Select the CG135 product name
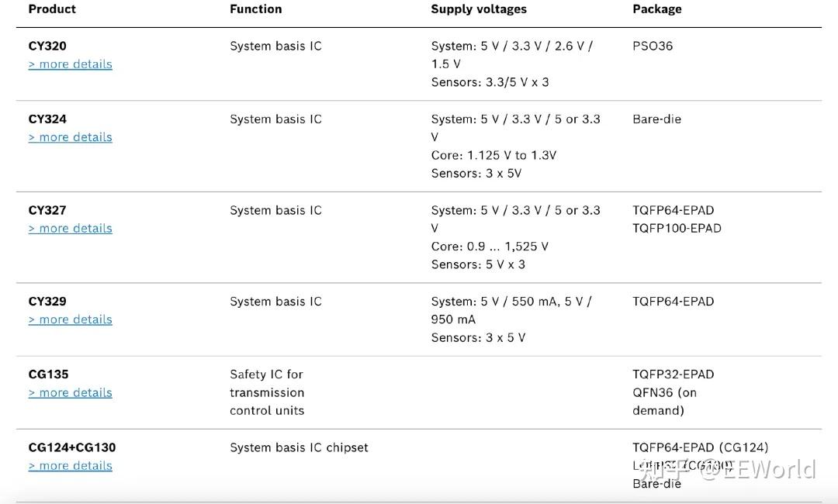The height and width of the screenshot is (504, 838). pyautogui.click(x=48, y=375)
